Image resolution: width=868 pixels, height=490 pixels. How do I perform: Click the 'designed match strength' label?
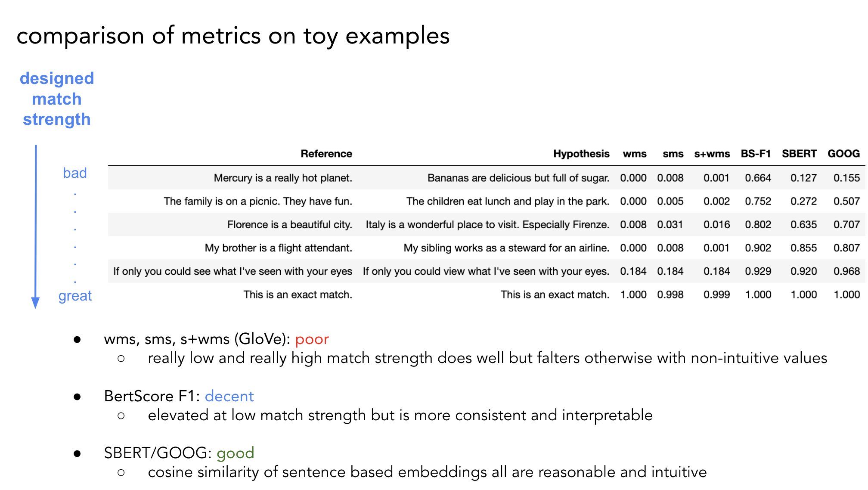tap(57, 99)
